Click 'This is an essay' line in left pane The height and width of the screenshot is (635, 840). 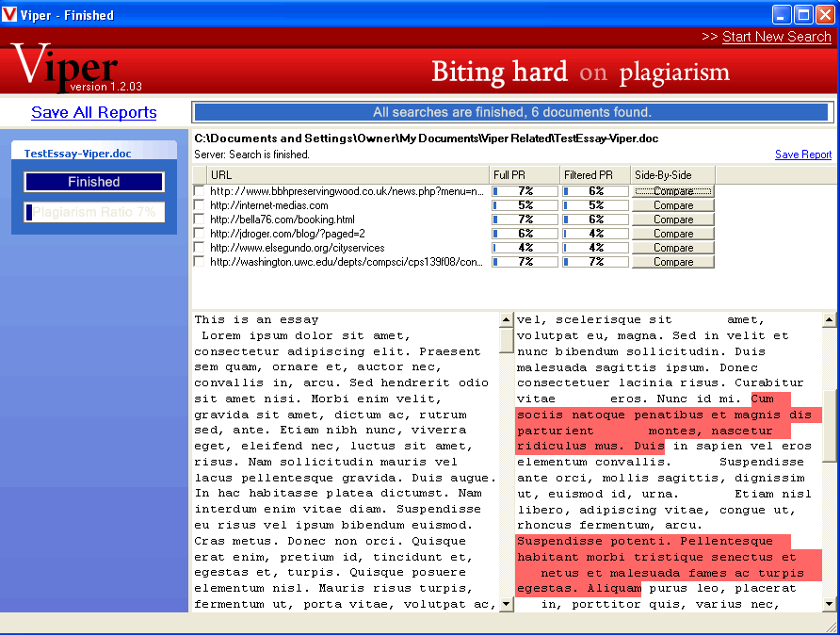(256, 320)
